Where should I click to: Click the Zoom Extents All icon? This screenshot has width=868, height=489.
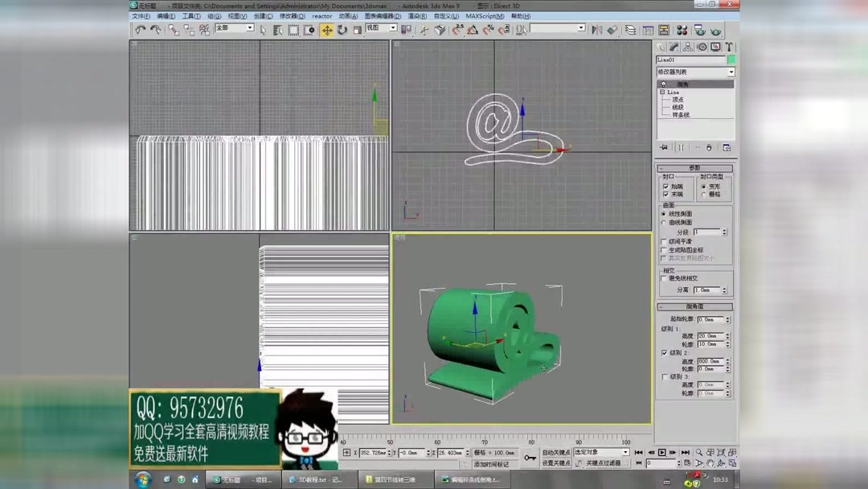(x=732, y=452)
